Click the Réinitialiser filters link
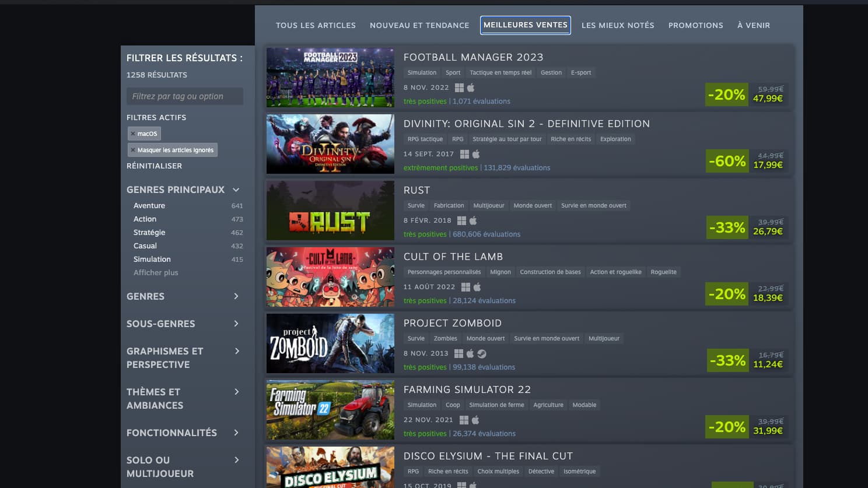 coord(154,166)
